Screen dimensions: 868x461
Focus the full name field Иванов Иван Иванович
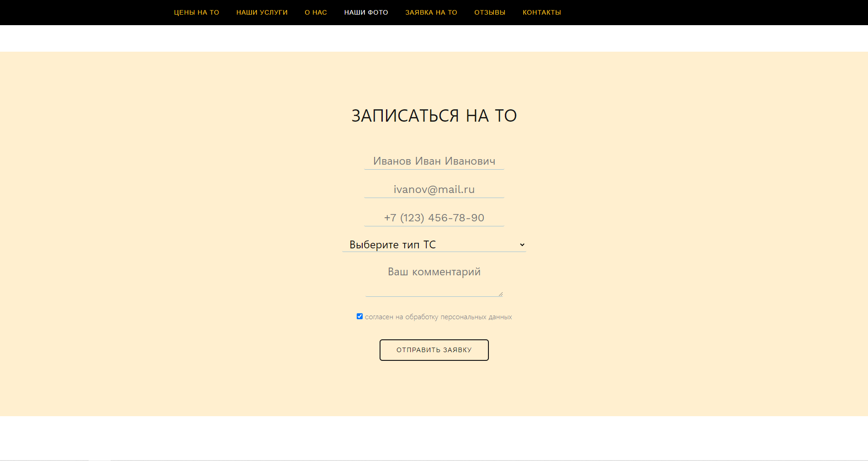[x=434, y=161]
